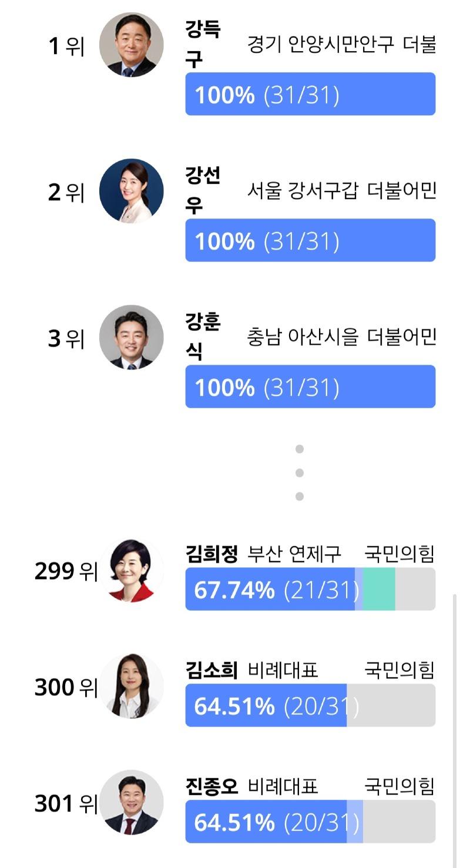Screen dimensions: 470x868
Task: Click 김희정's 67.74% (21/31) progress bar
Action: pos(310,589)
